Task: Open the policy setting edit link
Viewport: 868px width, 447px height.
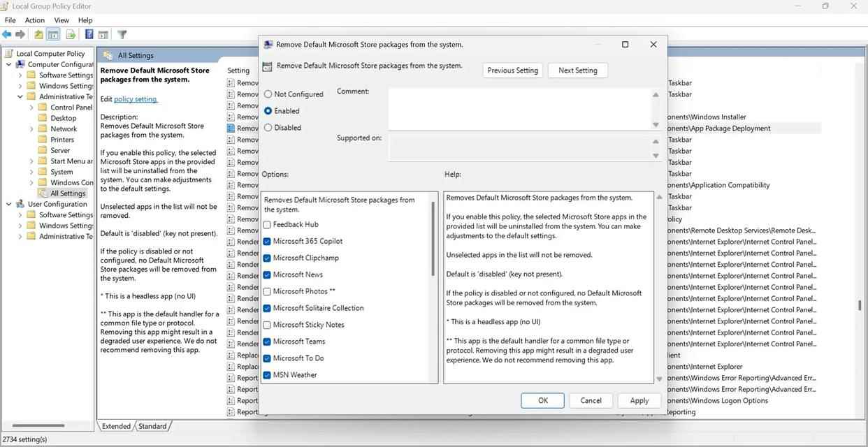Action: click(134, 98)
